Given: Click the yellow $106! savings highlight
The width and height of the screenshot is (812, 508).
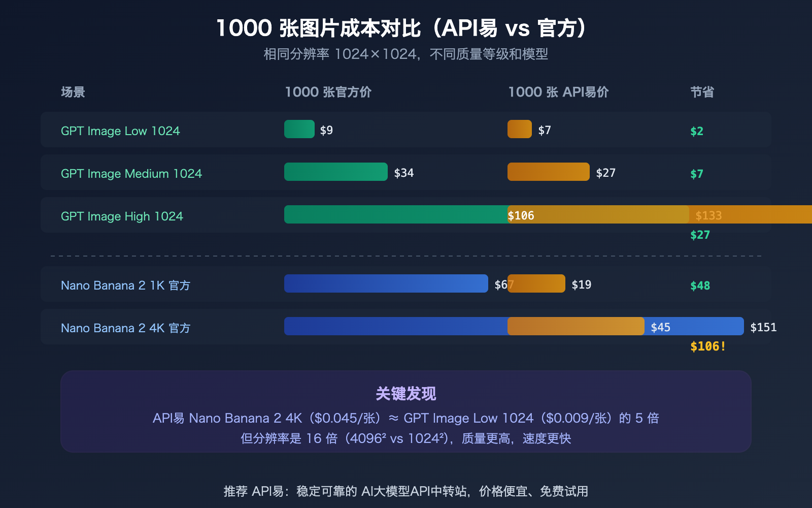Looking at the screenshot, I should point(707,346).
